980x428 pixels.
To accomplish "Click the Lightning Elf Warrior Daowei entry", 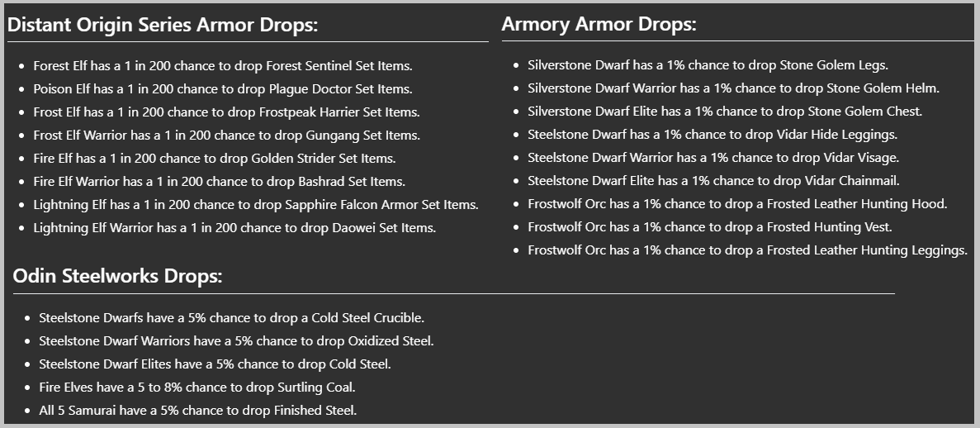I will click(x=235, y=228).
